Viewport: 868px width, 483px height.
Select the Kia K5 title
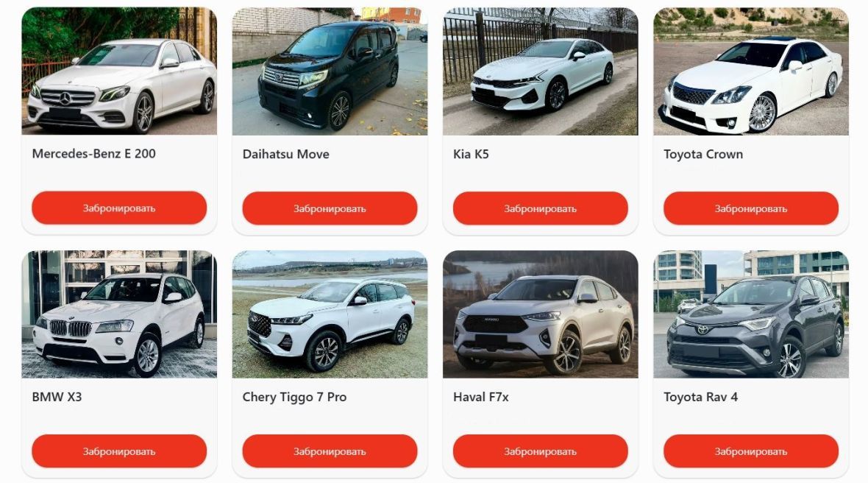coord(471,154)
